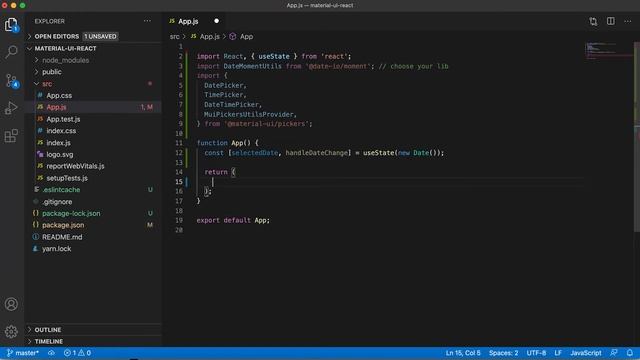The height and width of the screenshot is (360, 640).
Task: Change file encoding UTF-8
Action: pos(536,353)
